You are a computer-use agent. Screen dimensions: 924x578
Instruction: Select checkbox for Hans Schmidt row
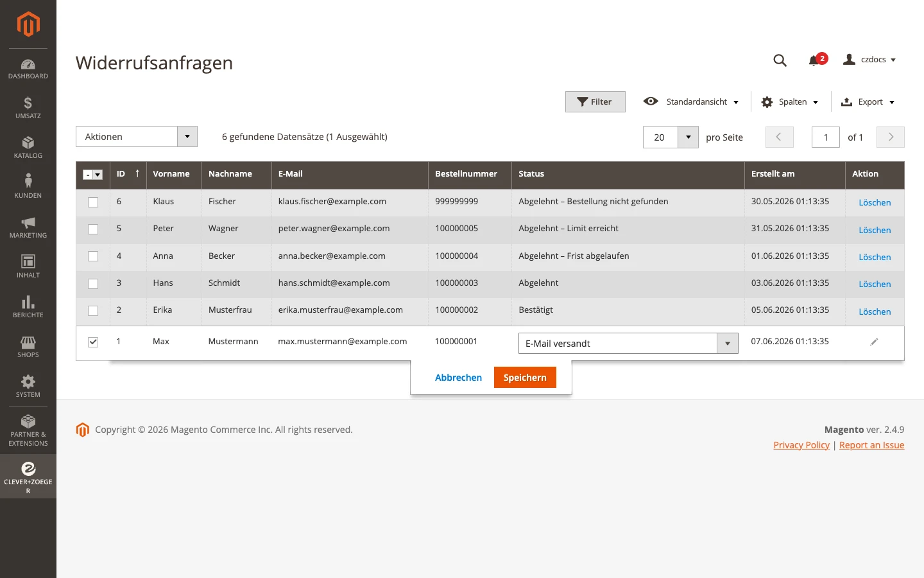point(93,284)
